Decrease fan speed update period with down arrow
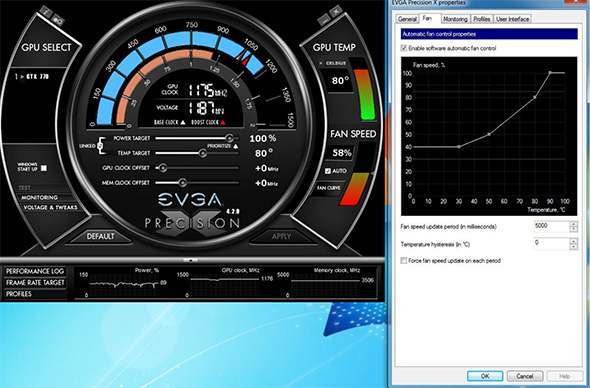The image size is (590, 388). (573, 229)
